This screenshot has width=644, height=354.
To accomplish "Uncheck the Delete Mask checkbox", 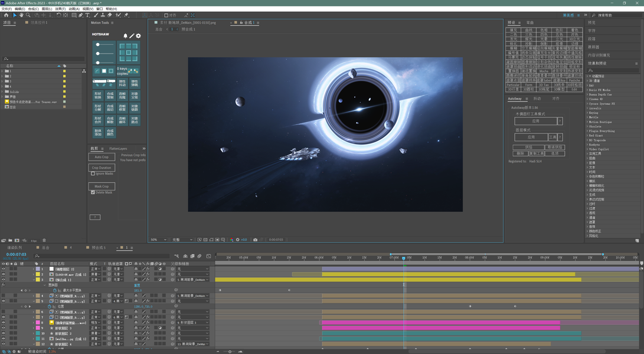I will (x=93, y=192).
